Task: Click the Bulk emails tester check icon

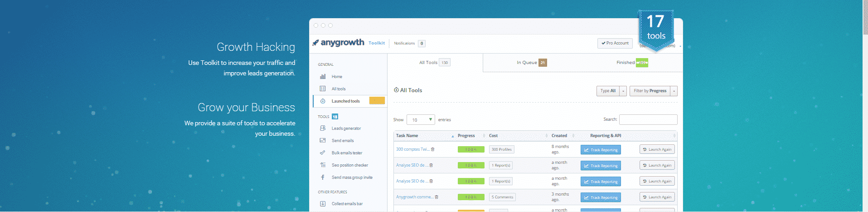Action: (x=323, y=153)
